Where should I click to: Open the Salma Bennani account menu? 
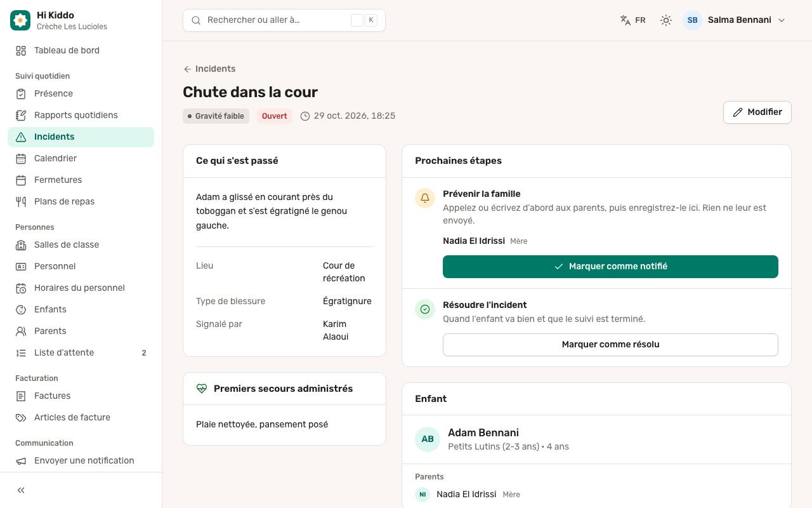coord(735,20)
